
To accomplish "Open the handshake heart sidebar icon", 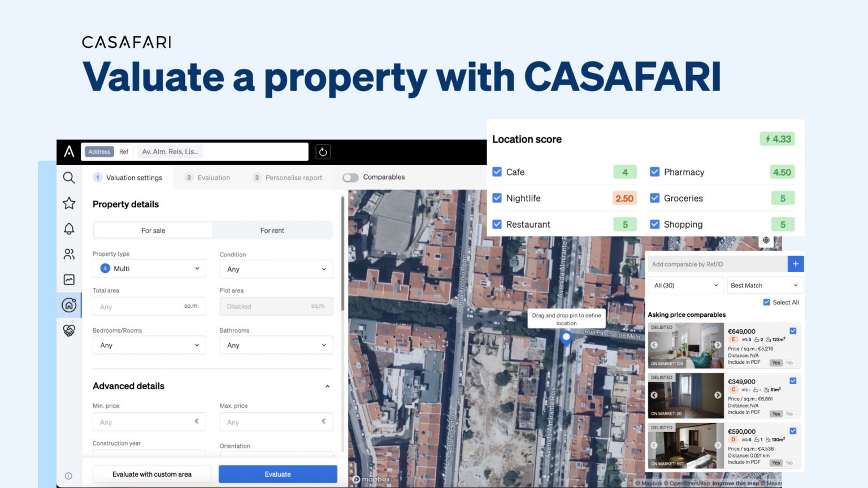I will [69, 330].
